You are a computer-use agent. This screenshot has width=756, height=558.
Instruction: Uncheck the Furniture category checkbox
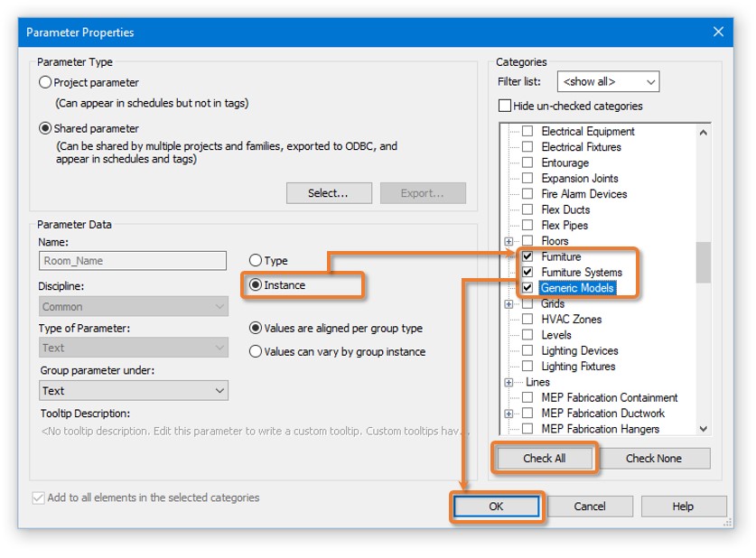(x=527, y=256)
